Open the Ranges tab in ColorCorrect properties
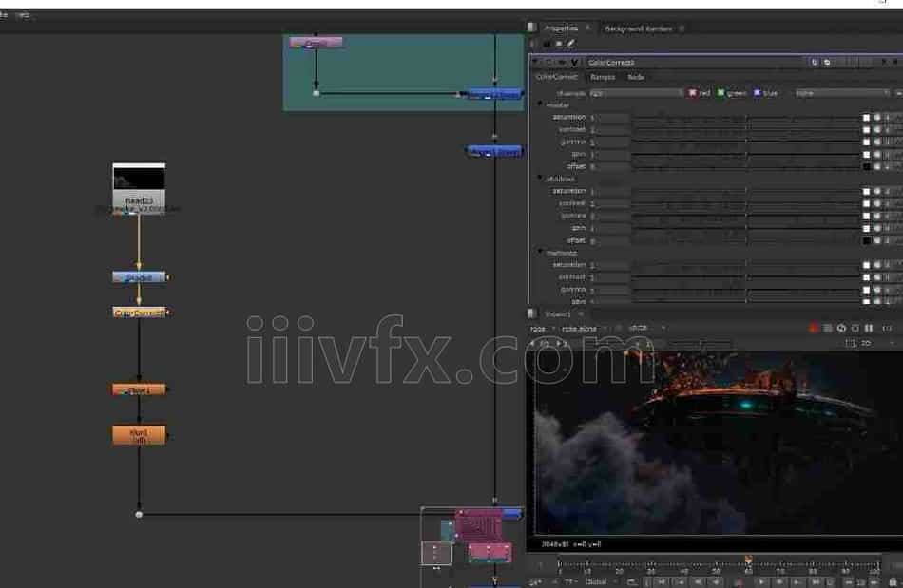The image size is (903, 588). pyautogui.click(x=603, y=77)
